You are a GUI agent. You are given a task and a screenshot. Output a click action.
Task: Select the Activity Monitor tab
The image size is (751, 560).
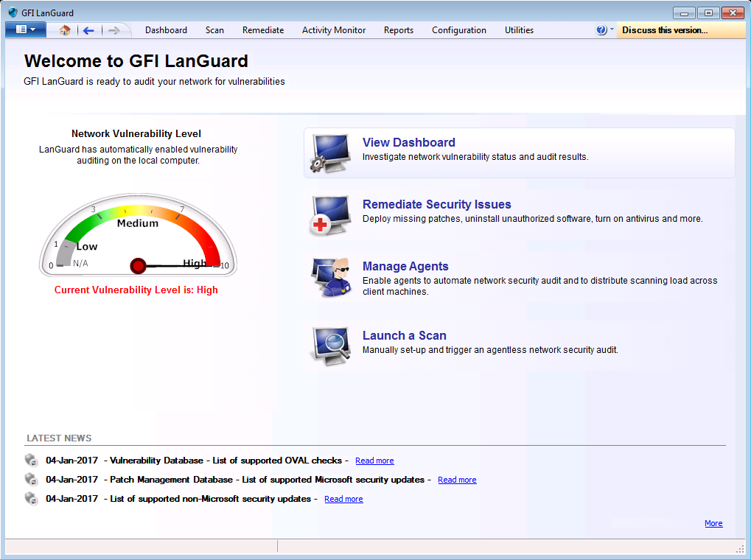pyautogui.click(x=334, y=30)
